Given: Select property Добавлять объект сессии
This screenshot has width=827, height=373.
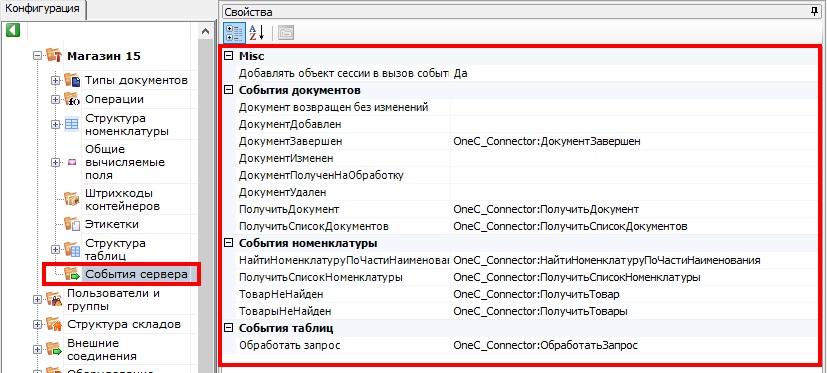Looking at the screenshot, I should 343,73.
